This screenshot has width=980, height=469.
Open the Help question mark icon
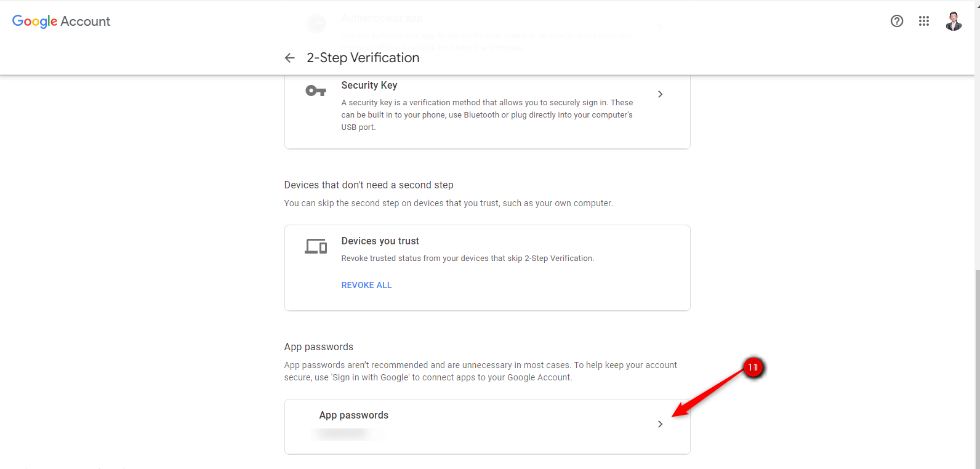pos(897,21)
